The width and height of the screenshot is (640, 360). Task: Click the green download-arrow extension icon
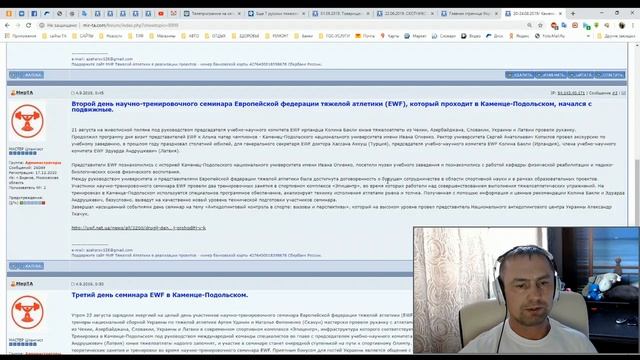point(596,25)
